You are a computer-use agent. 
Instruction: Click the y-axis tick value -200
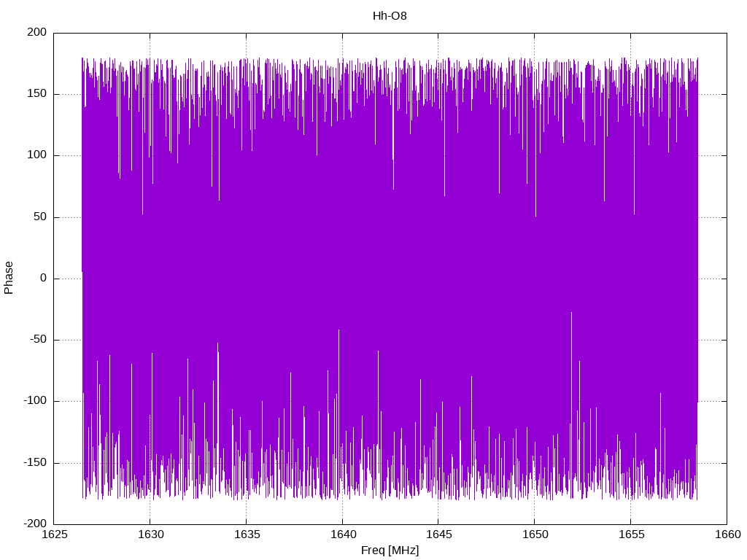(35, 524)
